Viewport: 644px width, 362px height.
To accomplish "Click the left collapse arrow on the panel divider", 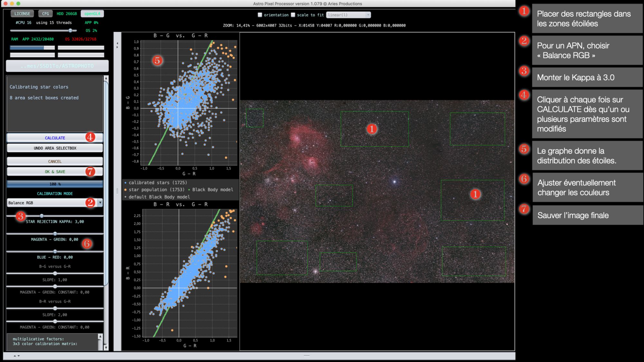I will (117, 43).
